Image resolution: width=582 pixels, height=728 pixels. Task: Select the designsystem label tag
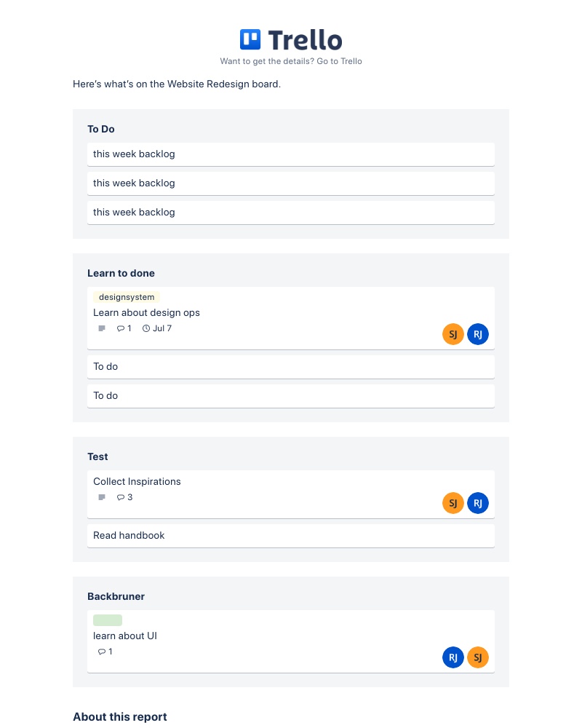click(x=127, y=297)
